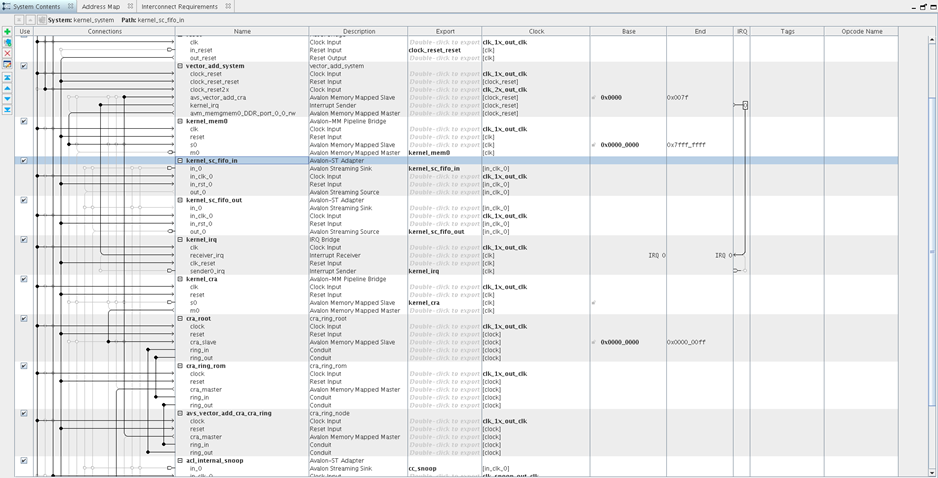Close the Address Map tab via its X icon
Viewport: 938px width, 478px height.
pos(130,7)
